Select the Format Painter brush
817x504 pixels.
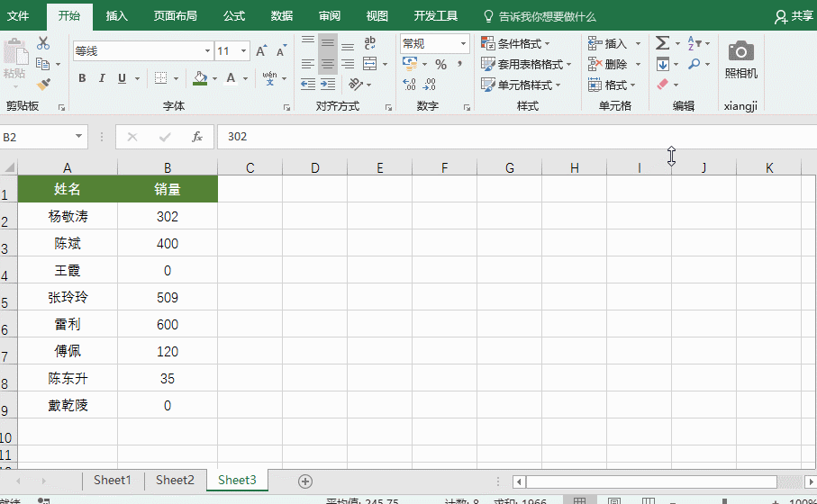pyautogui.click(x=43, y=84)
